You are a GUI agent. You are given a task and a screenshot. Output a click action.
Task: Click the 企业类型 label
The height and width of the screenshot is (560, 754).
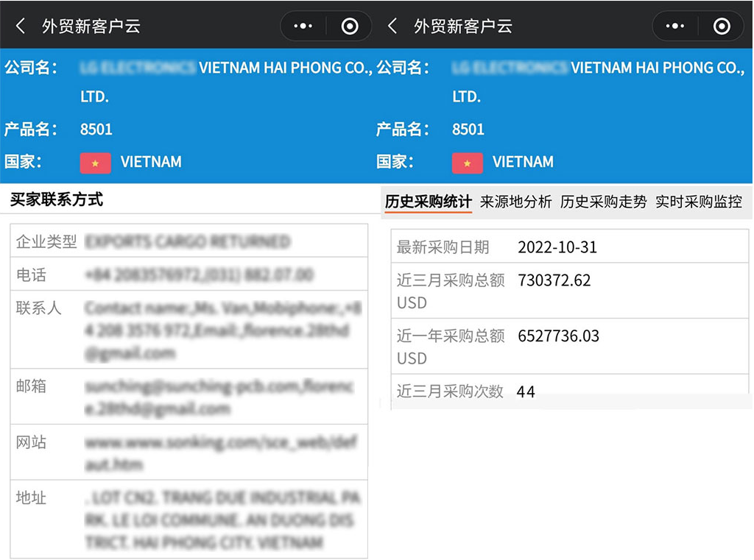[x=46, y=241]
